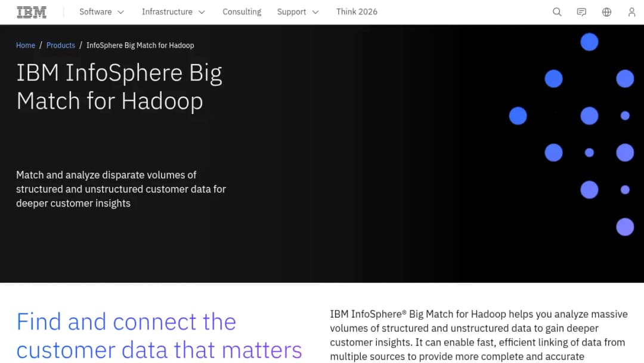Click 'InfoSphere Big Match for Hadoop' breadcrumb text
The height and width of the screenshot is (363, 644).
pyautogui.click(x=140, y=45)
